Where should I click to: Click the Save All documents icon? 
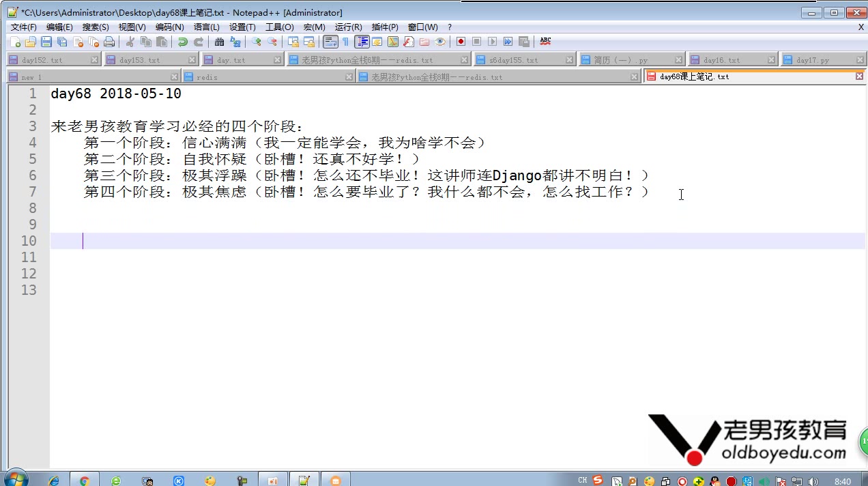click(63, 42)
